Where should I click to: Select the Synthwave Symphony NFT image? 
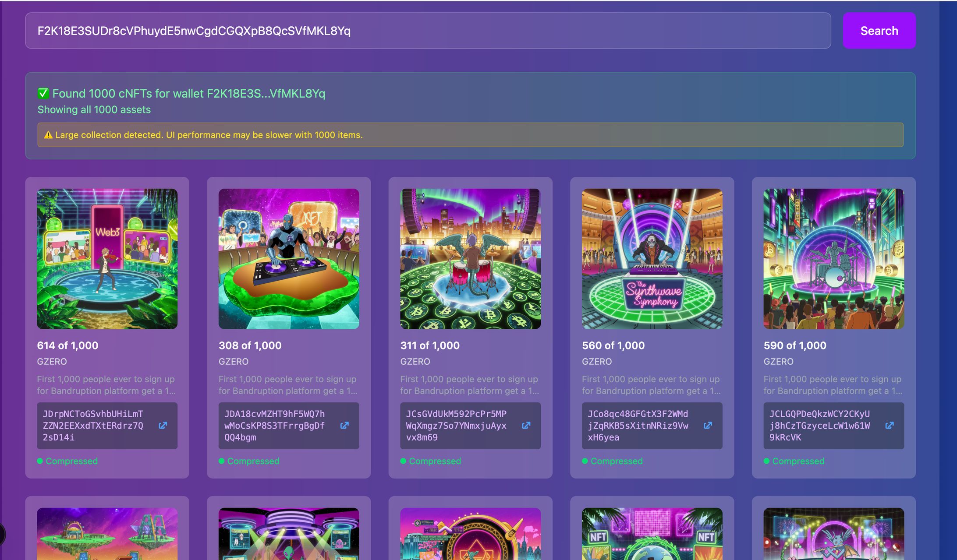pos(652,259)
